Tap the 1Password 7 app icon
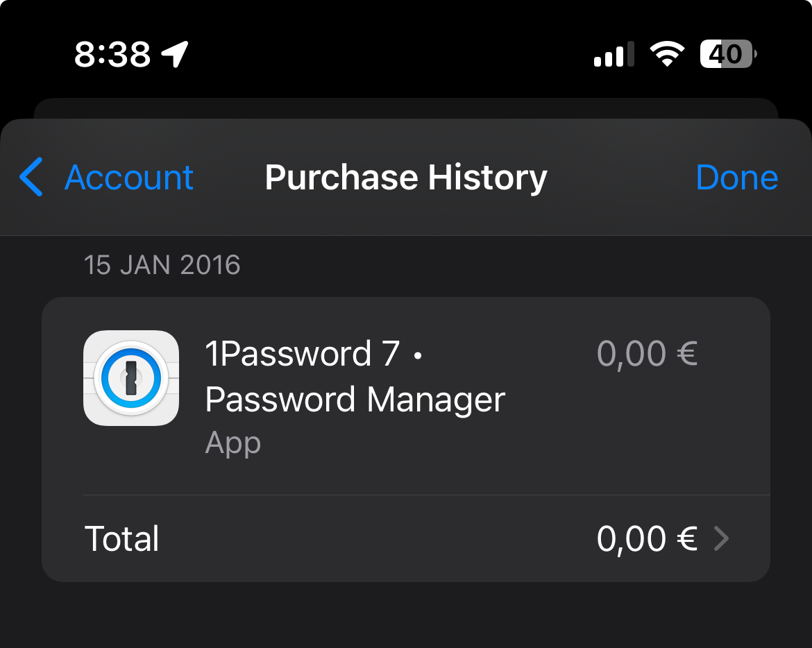Image resolution: width=812 pixels, height=648 pixels. click(130, 378)
